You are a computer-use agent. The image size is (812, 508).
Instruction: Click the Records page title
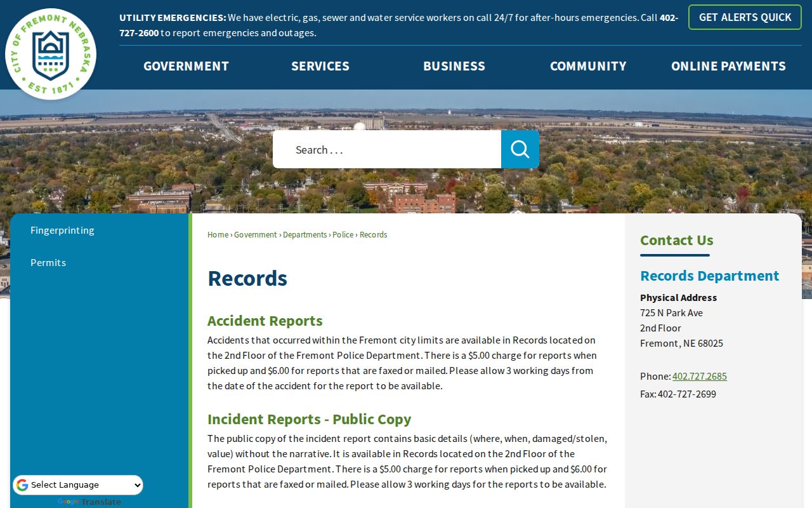pyautogui.click(x=247, y=278)
